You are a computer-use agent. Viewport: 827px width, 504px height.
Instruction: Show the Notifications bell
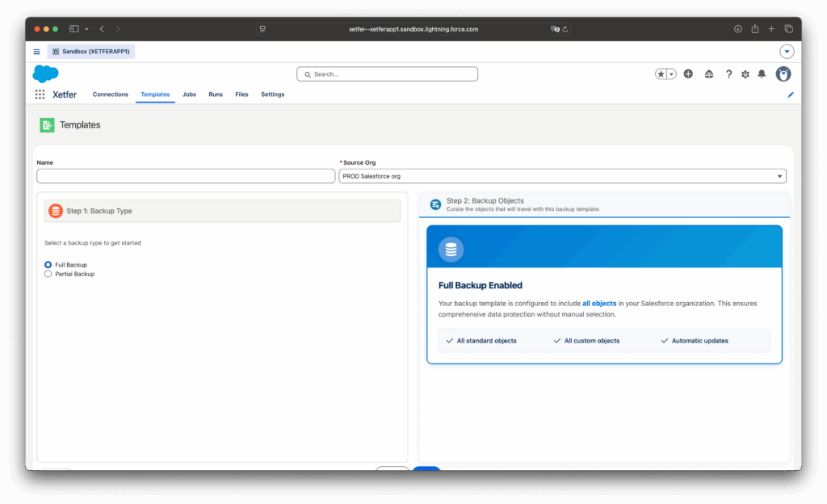(762, 74)
